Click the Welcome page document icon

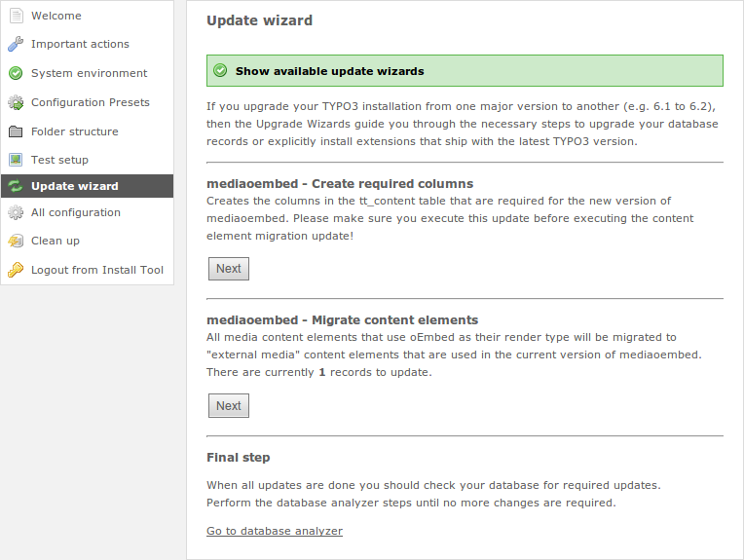(16, 16)
